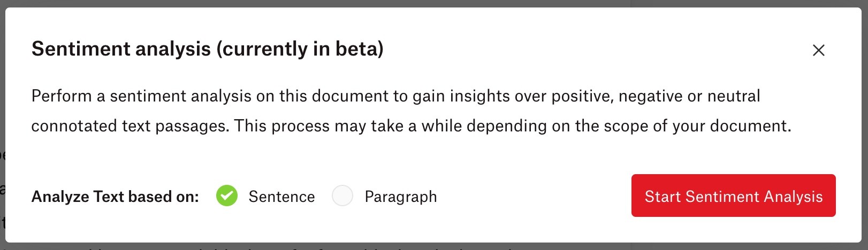Click the Sentence option label
868x250 pixels.
pyautogui.click(x=281, y=197)
